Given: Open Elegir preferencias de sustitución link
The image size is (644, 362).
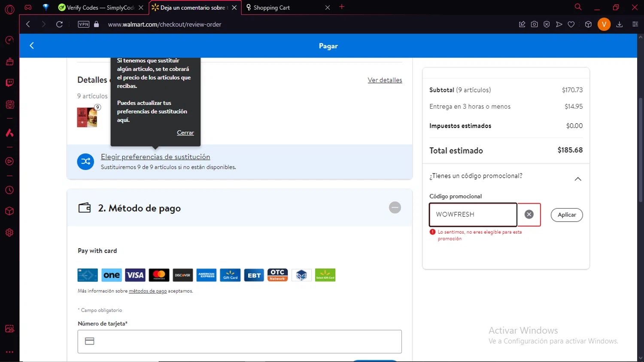Looking at the screenshot, I should [x=155, y=157].
